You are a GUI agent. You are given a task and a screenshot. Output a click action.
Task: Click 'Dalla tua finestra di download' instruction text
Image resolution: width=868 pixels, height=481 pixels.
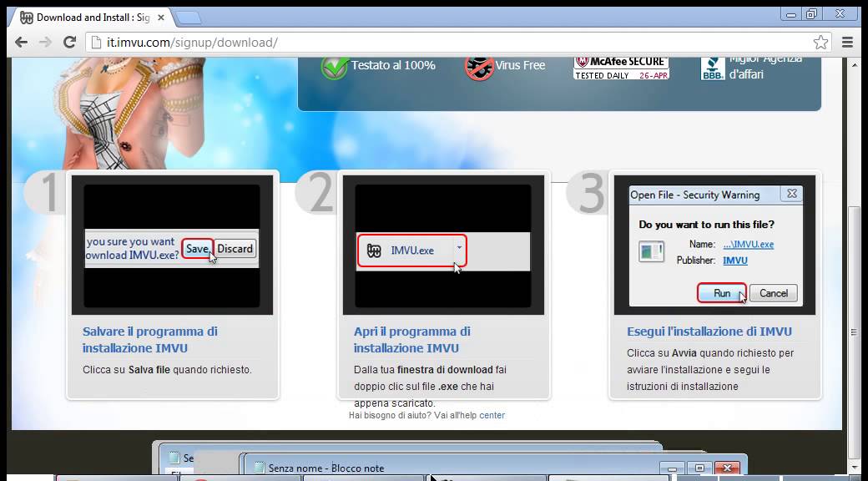430,387
